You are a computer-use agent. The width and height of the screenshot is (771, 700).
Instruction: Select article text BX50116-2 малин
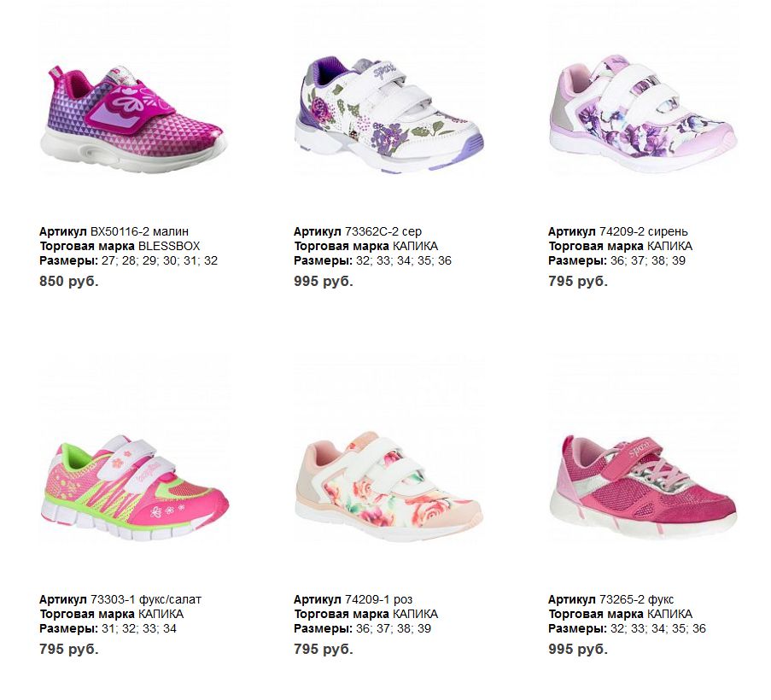(x=139, y=231)
